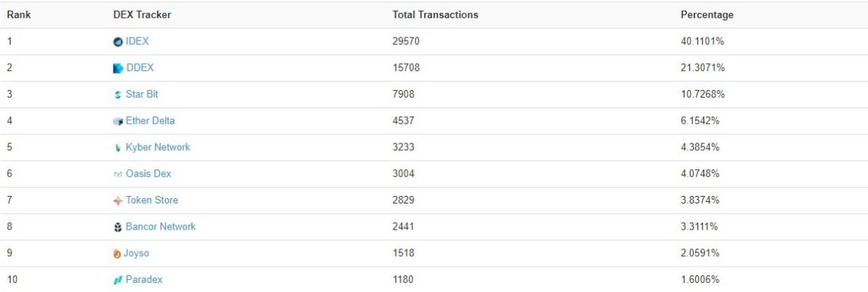868x292 pixels.
Task: Click the Ether Delta cube icon
Action: click(x=117, y=121)
